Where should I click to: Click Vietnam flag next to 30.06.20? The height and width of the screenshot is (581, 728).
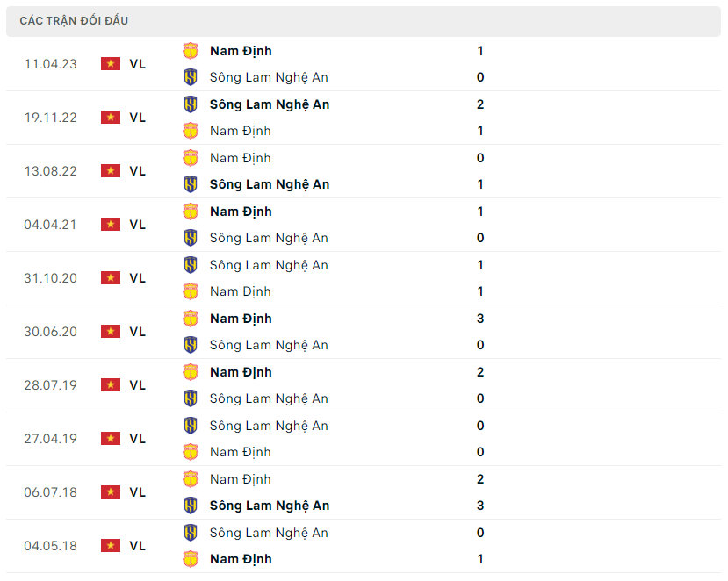pos(111,332)
